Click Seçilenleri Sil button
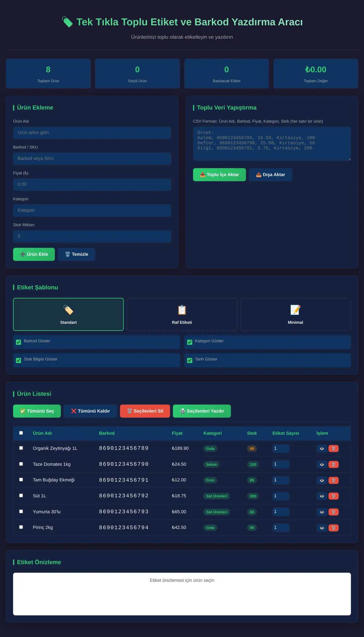Image resolution: width=364 pixels, height=637 pixels. click(145, 411)
